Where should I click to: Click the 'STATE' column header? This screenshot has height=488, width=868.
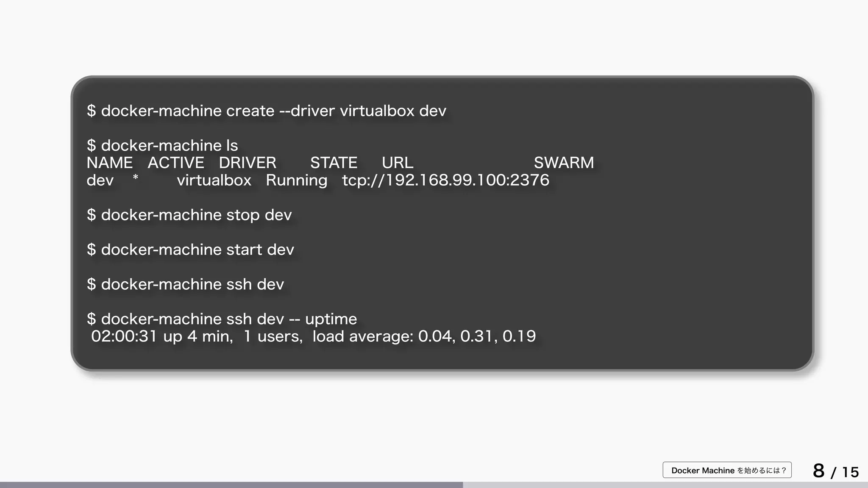click(334, 163)
